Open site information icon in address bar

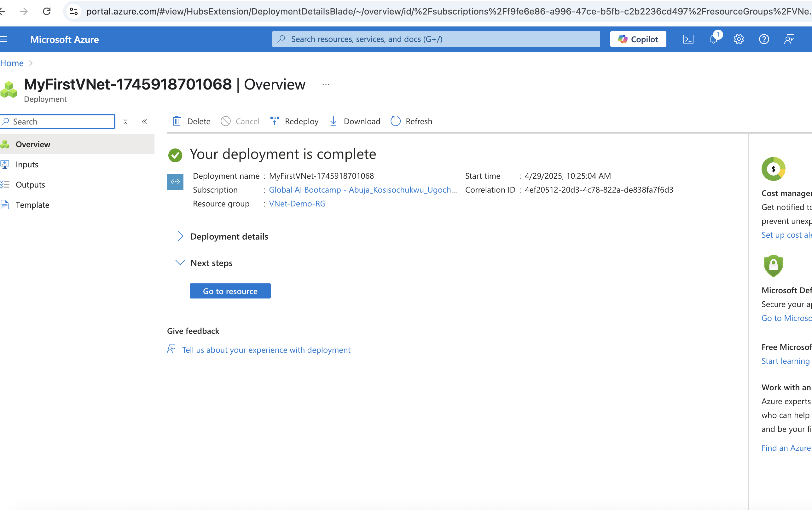(x=74, y=11)
